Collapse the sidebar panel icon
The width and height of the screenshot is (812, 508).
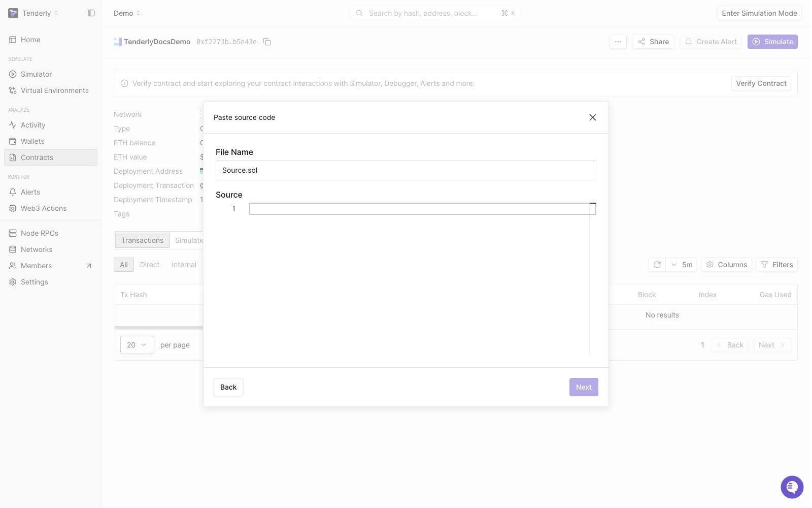pyautogui.click(x=91, y=13)
